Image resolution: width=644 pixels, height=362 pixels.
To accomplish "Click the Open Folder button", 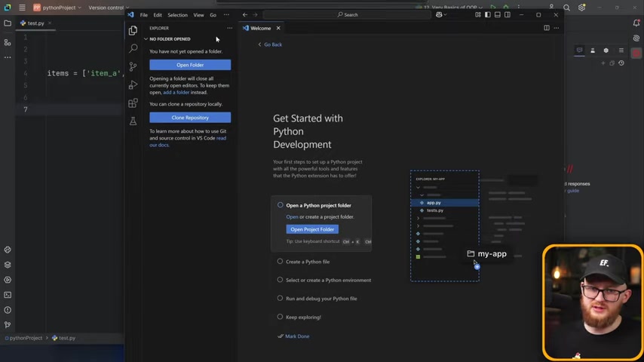I will click(x=190, y=65).
